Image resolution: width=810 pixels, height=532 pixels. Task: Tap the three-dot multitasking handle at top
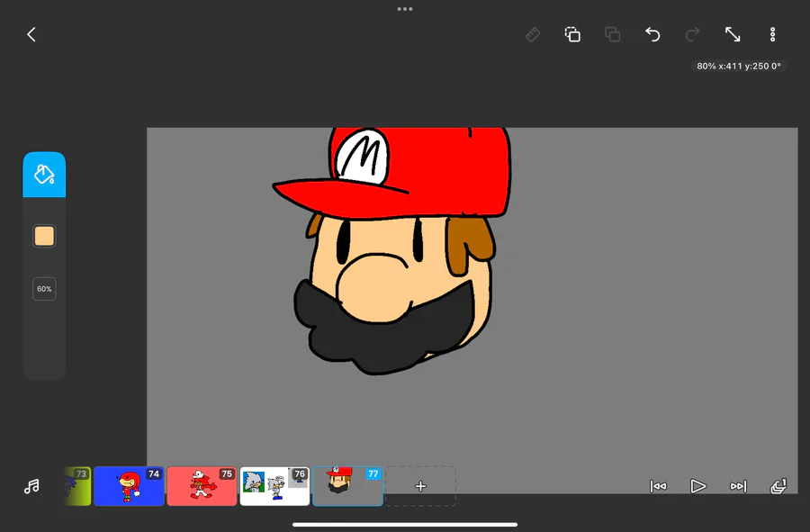pos(405,9)
